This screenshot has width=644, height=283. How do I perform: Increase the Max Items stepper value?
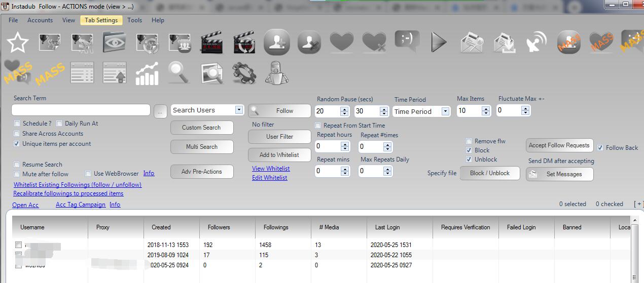486,108
